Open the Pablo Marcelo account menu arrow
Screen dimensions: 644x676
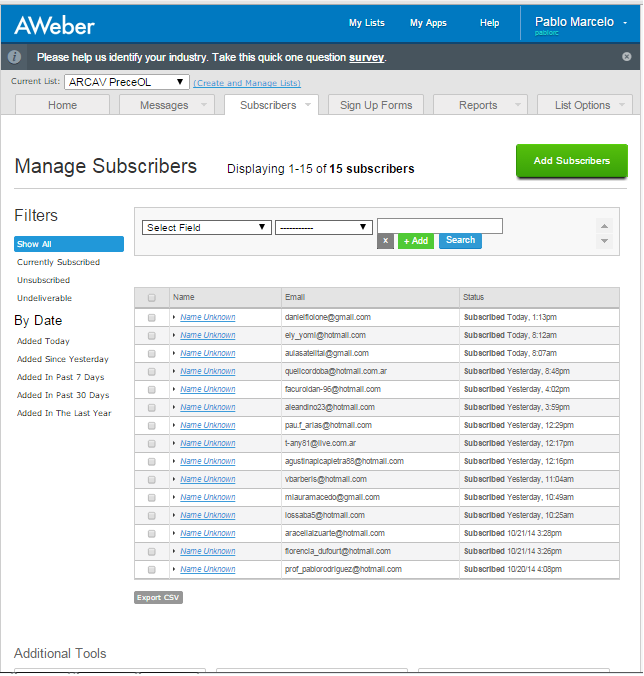point(625,22)
